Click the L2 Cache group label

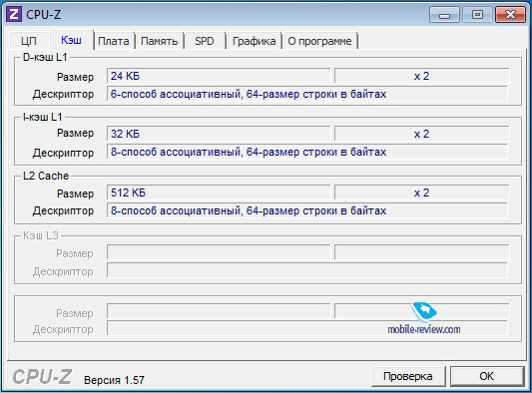[46, 176]
